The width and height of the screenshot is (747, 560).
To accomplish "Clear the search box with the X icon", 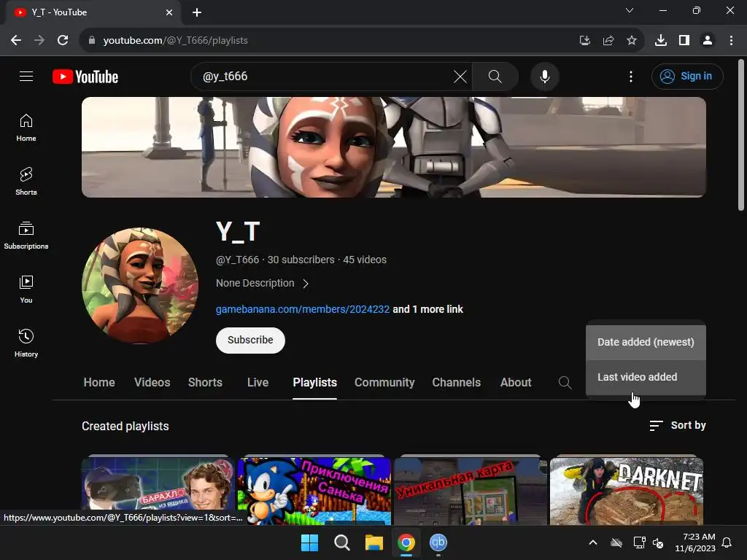I will pos(460,76).
